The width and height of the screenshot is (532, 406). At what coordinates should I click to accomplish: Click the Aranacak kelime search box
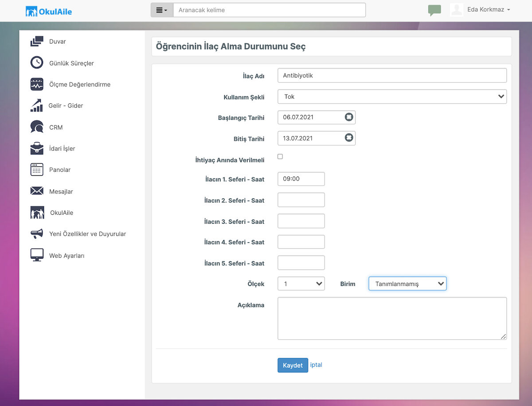(x=270, y=10)
